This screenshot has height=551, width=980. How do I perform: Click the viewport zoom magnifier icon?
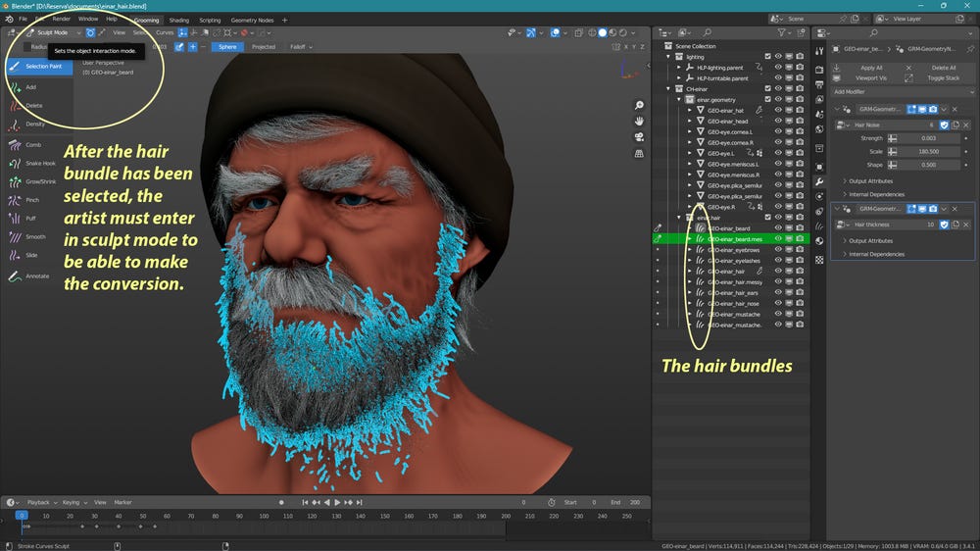(639, 105)
